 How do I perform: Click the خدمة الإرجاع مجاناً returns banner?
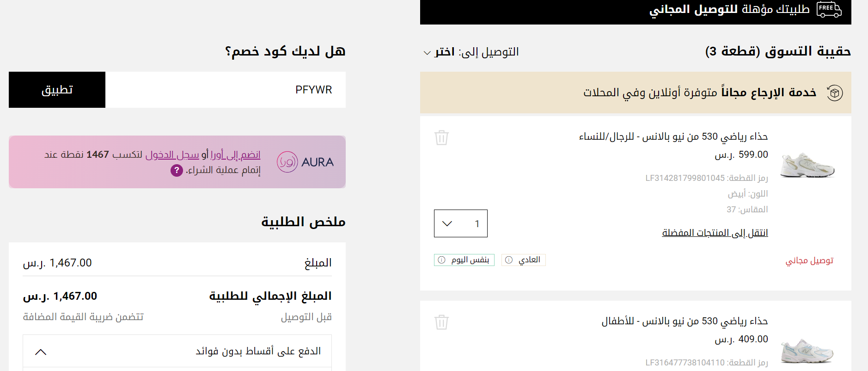coord(636,93)
